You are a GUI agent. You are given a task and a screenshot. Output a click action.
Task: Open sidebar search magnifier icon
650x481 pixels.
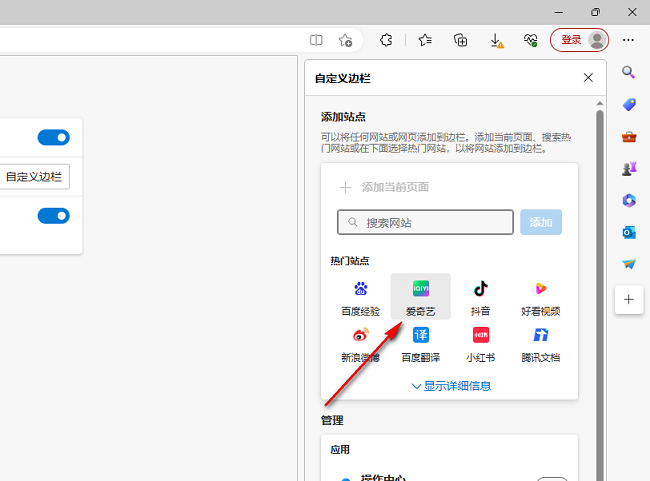pyautogui.click(x=629, y=72)
